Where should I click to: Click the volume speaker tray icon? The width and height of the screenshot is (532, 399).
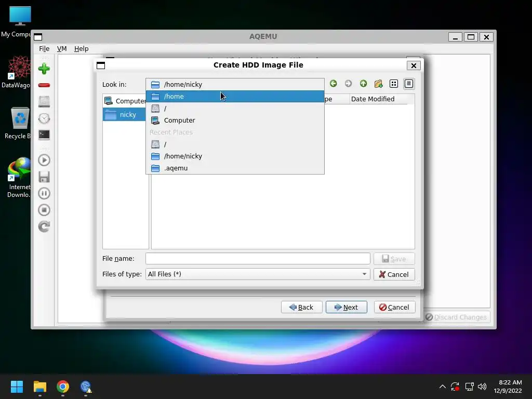pos(482,387)
